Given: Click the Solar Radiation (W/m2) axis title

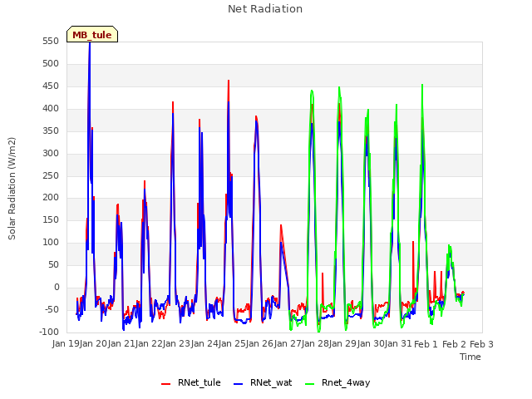Looking at the screenshot, I should [12, 189].
